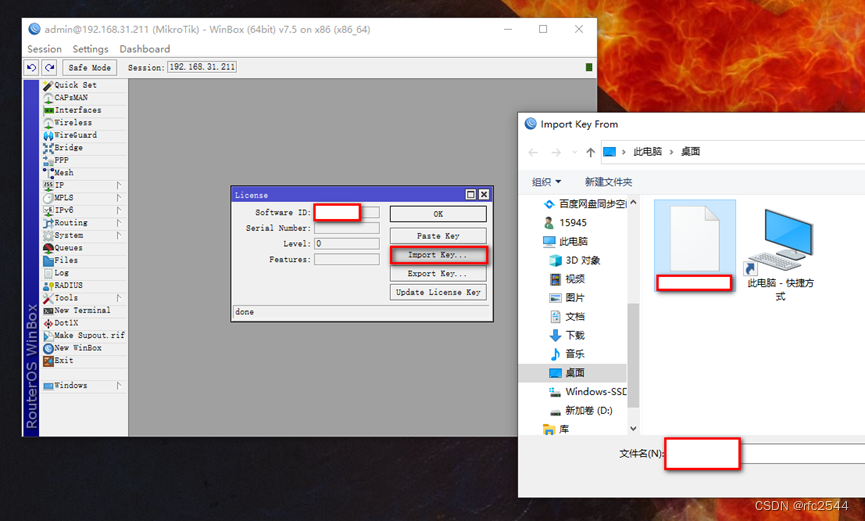Viewport: 865px width, 521px height.
Task: Click the back navigation arrow
Action: pyautogui.click(x=533, y=152)
